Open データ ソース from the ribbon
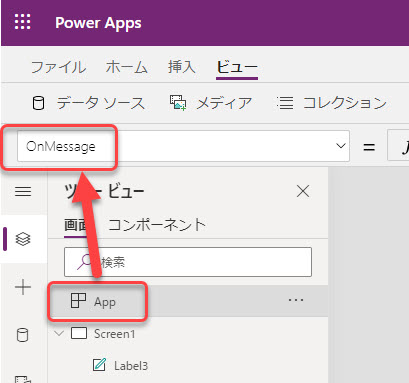 click(89, 103)
